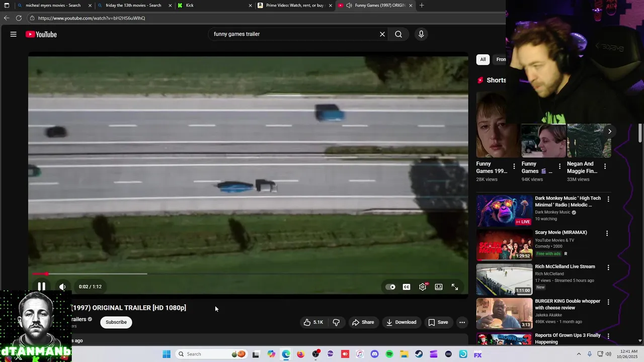This screenshot has height=362, width=644.
Task: Open Discord from the taskbar
Action: click(x=374, y=354)
